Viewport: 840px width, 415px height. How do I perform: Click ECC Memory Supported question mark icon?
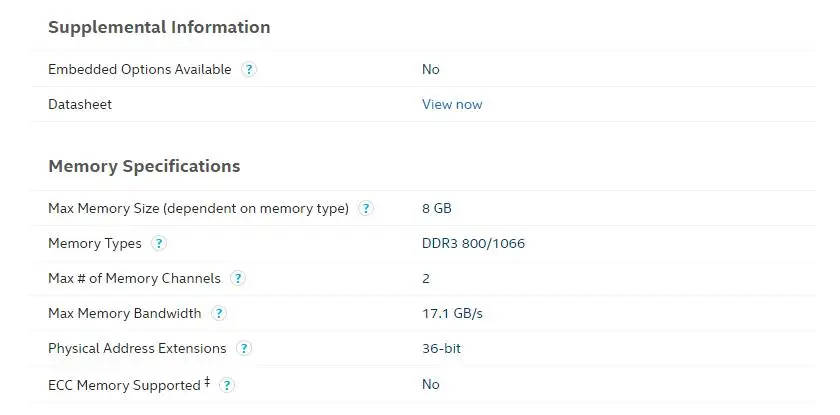[227, 385]
